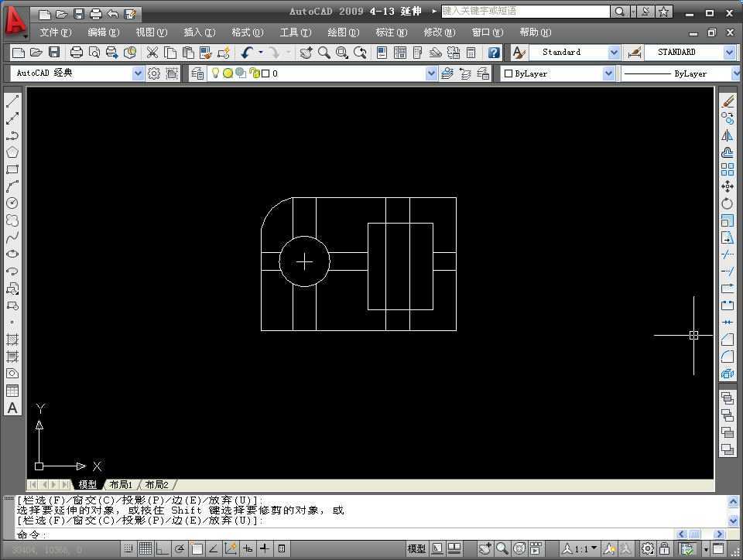Click the Pan realtime icon

(x=306, y=52)
